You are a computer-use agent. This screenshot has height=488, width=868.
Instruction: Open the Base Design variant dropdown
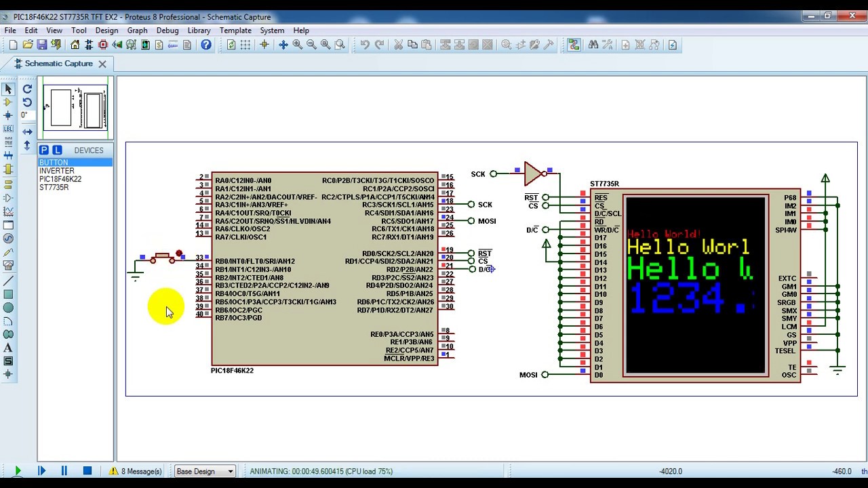pos(205,471)
